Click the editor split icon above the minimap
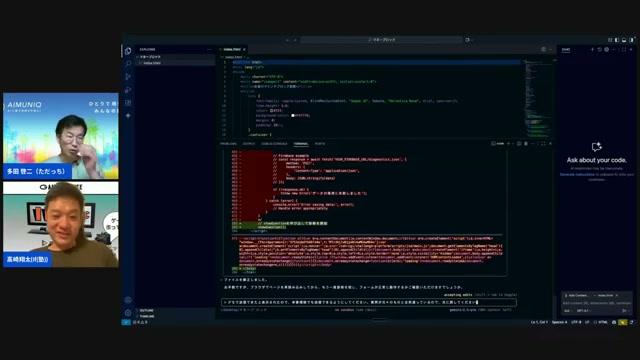640x360 pixels. pyautogui.click(x=544, y=49)
